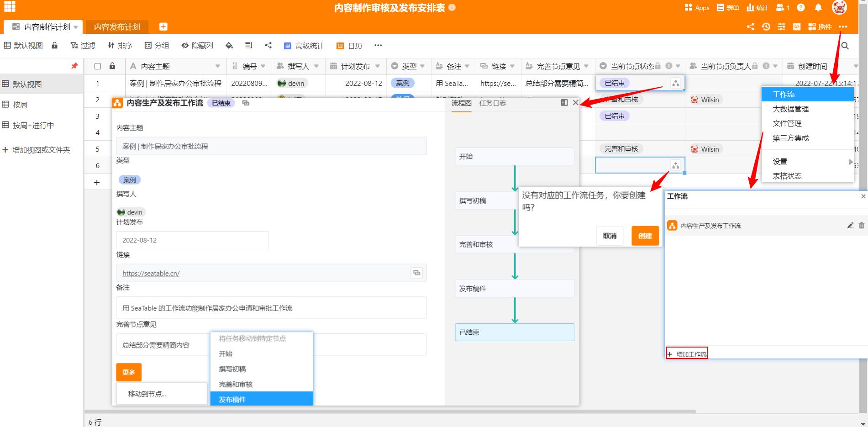Click the paint bucket row color icon
The height and width of the screenshot is (427, 868).
[229, 46]
